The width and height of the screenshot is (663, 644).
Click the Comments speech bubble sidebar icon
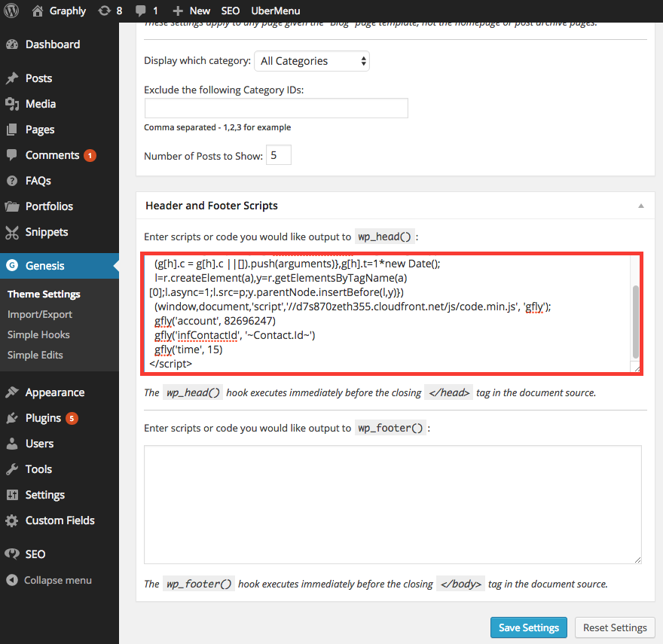point(12,155)
